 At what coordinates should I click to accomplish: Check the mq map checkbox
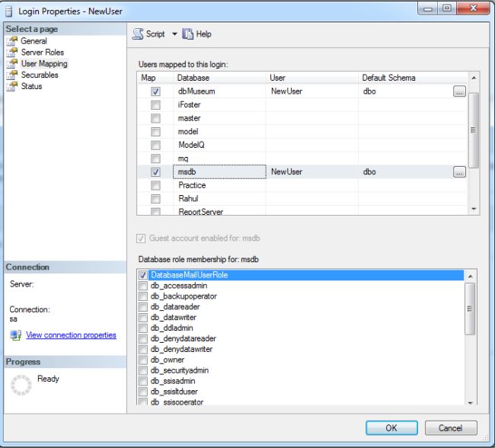click(x=155, y=158)
